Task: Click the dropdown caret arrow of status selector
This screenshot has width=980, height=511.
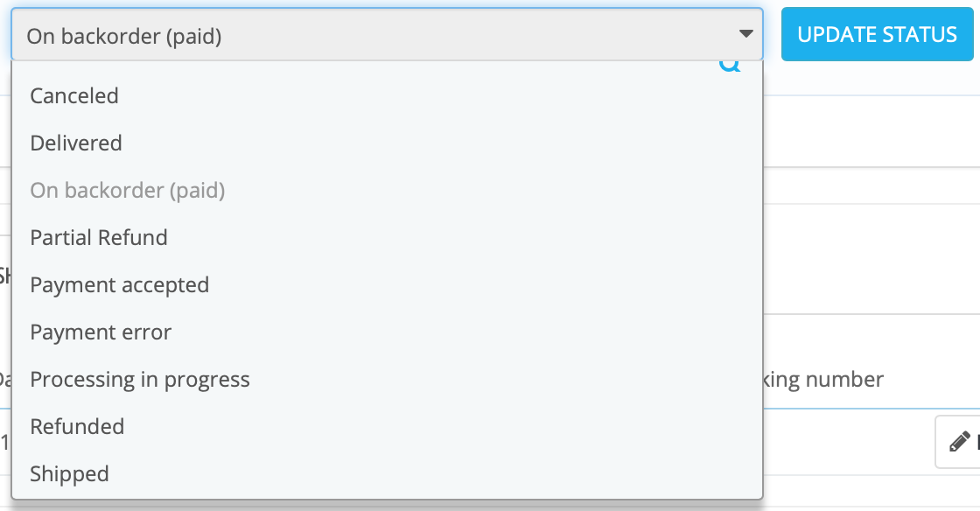Action: (745, 34)
